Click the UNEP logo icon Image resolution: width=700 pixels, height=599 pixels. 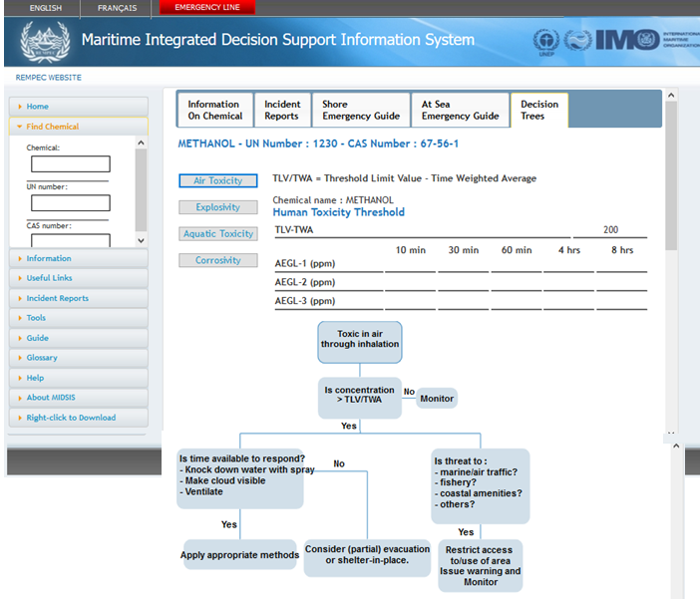point(544,41)
